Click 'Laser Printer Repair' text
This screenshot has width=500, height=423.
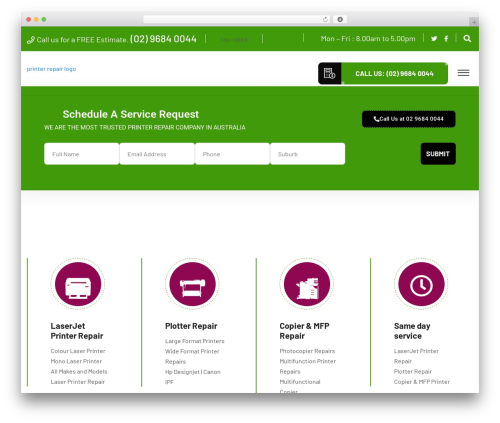78,382
